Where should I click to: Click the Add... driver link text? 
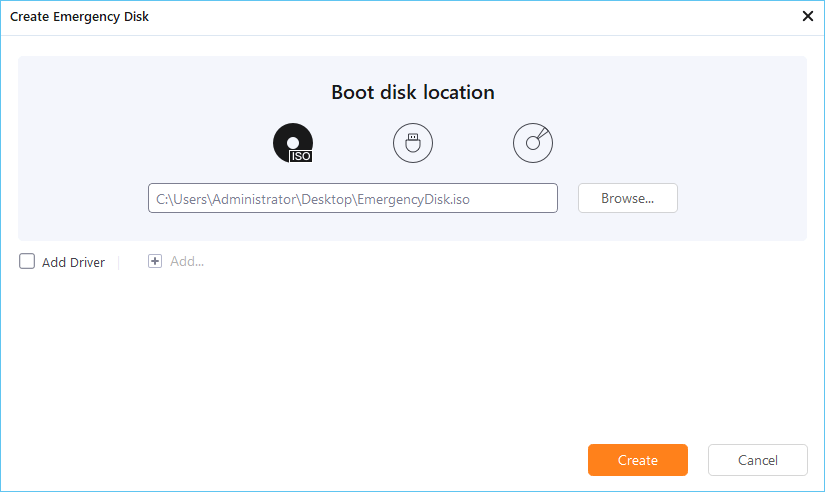187,262
